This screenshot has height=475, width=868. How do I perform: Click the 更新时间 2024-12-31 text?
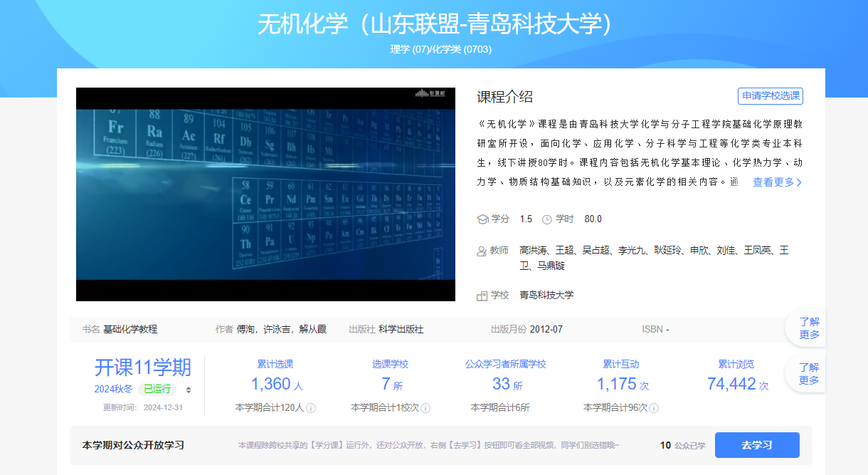[143, 408]
